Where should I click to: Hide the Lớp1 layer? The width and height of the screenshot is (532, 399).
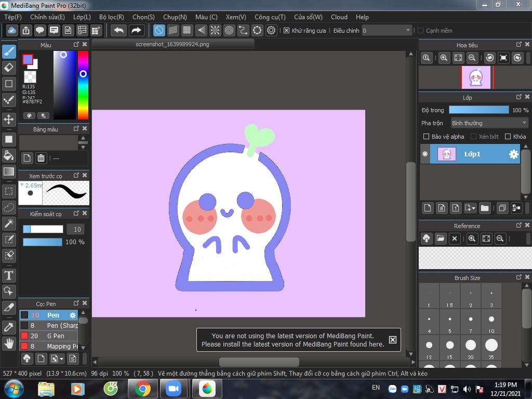(425, 154)
